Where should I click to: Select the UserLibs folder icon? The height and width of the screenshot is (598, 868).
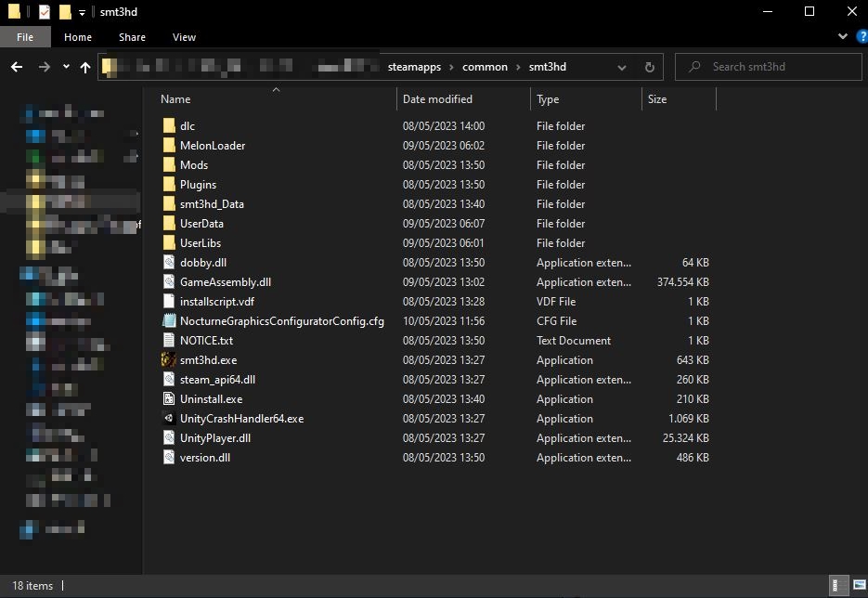[169, 242]
